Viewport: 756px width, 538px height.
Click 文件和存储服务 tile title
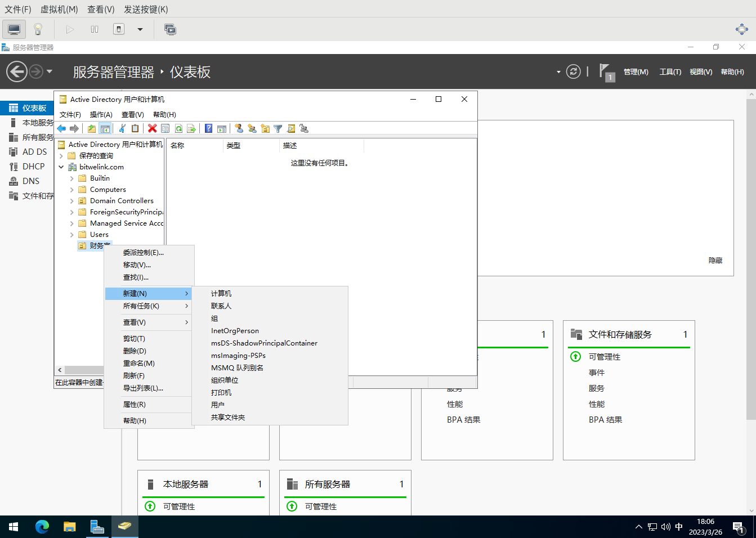[x=620, y=334]
